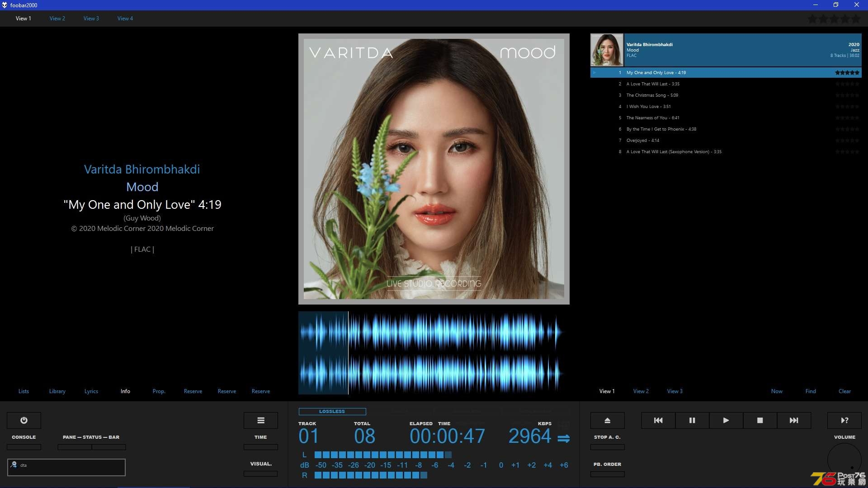
Task: Click the small album thumbnail in playlist header
Action: pos(607,50)
